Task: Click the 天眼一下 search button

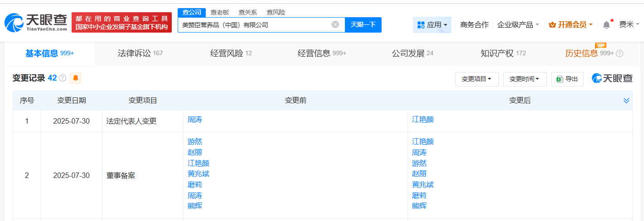Action: [x=363, y=24]
